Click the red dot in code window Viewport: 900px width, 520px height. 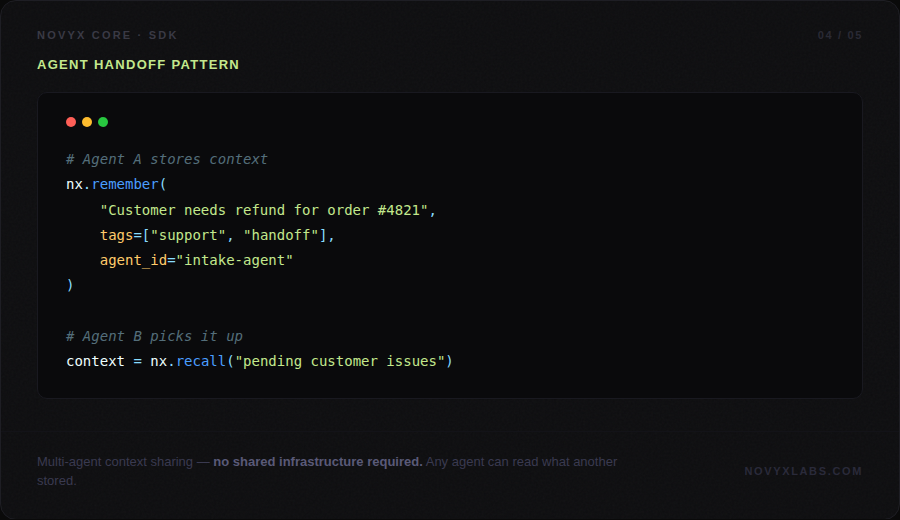(71, 122)
